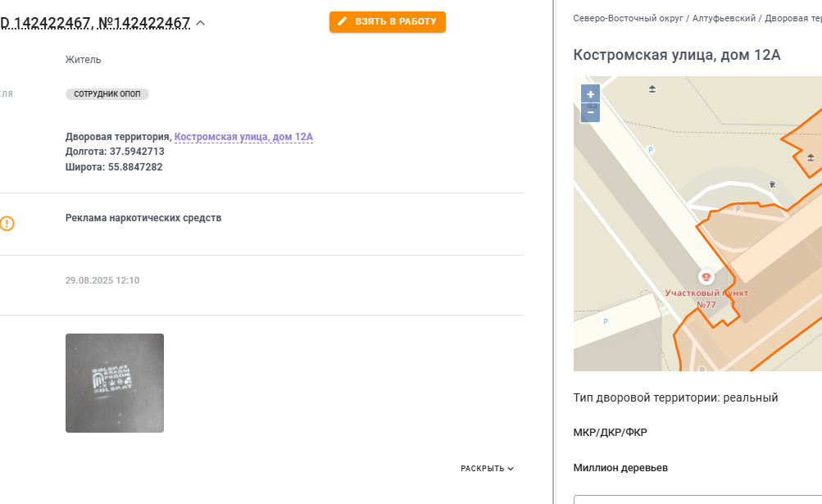This screenshot has width=822, height=504.
Task: Click the orange warning exclamation icon
Action: (x=7, y=224)
